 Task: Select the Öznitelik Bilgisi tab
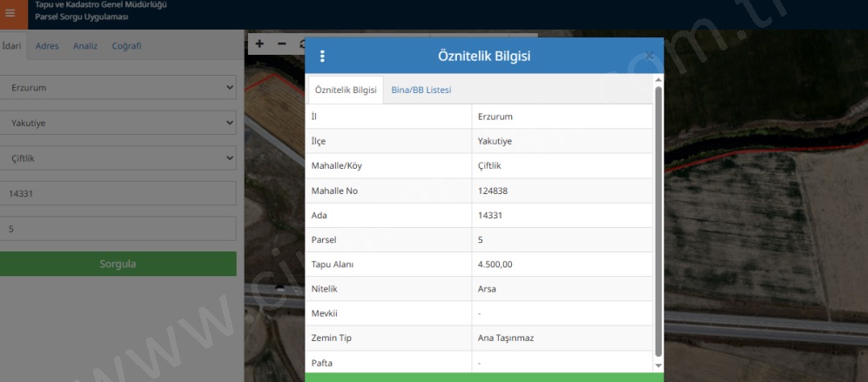pos(346,90)
